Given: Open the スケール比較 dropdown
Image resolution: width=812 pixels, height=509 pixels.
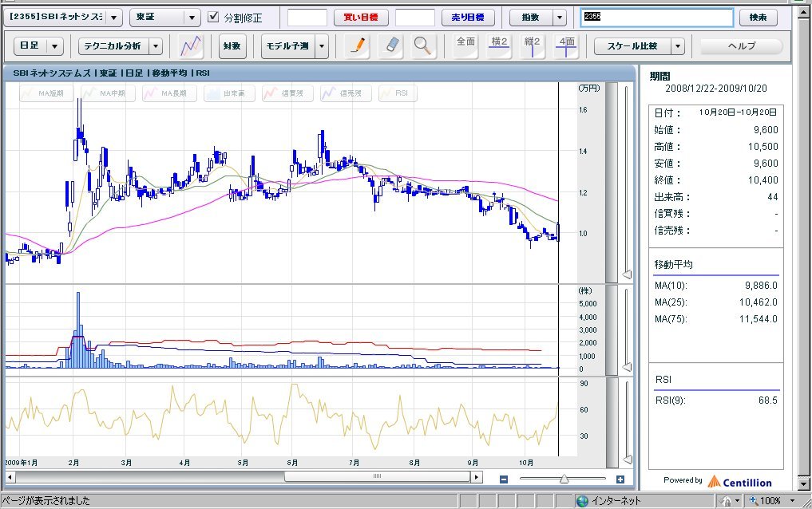Looking at the screenshot, I should click(x=678, y=46).
